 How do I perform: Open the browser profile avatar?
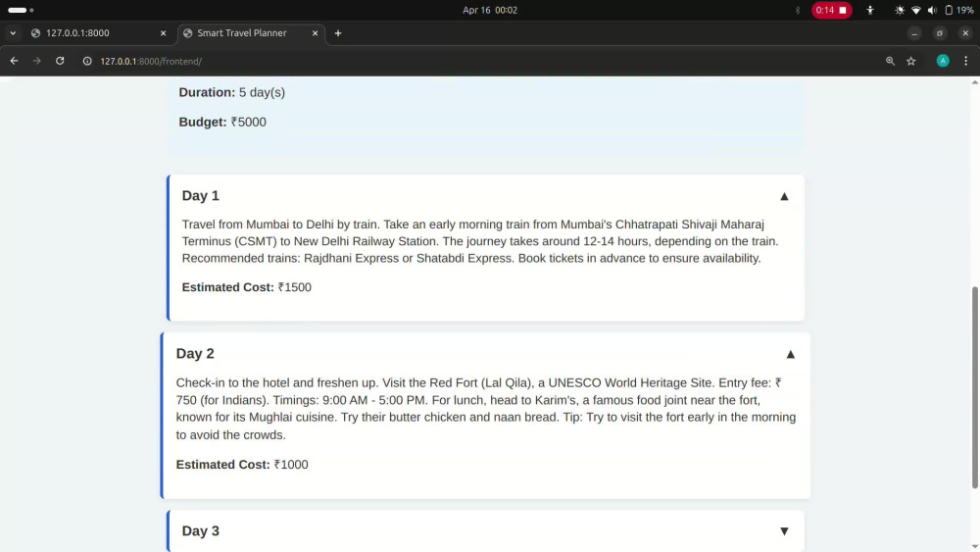943,61
